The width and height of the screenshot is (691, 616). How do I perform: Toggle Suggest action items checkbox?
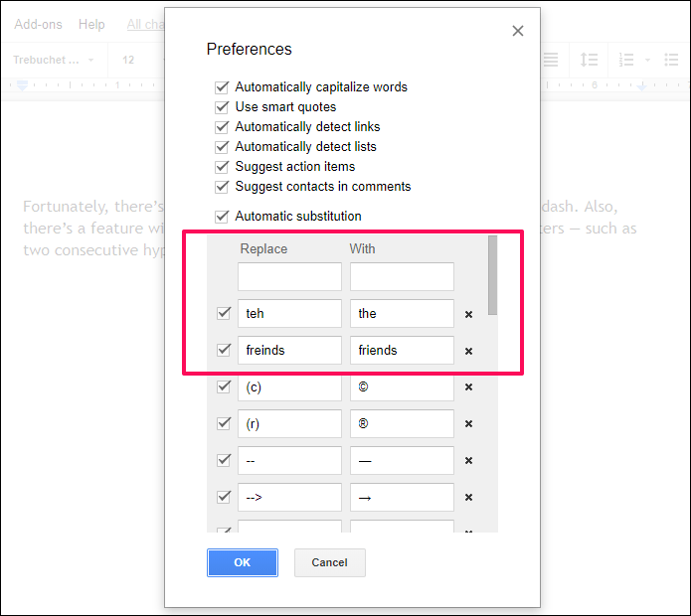pos(222,167)
